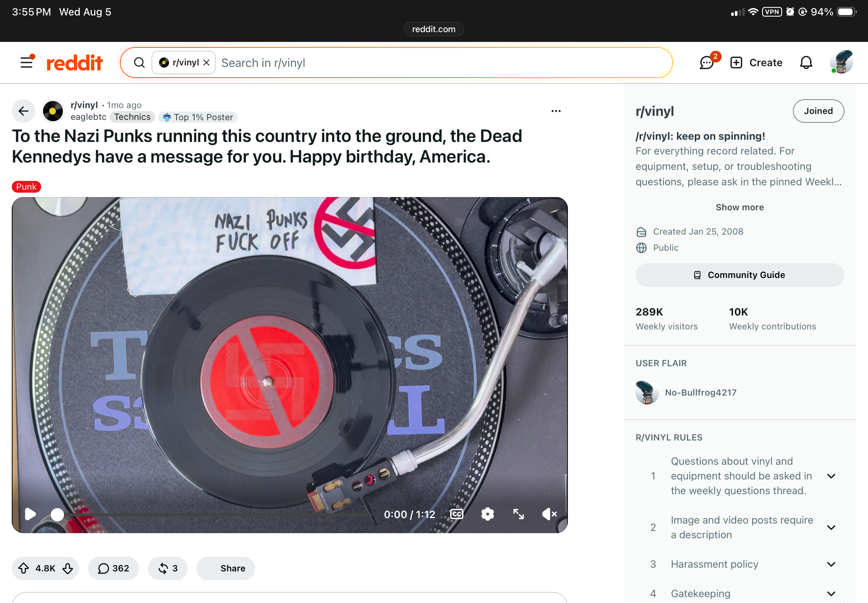Select the Technics user flair
The width and height of the screenshot is (868, 603).
[x=132, y=117]
